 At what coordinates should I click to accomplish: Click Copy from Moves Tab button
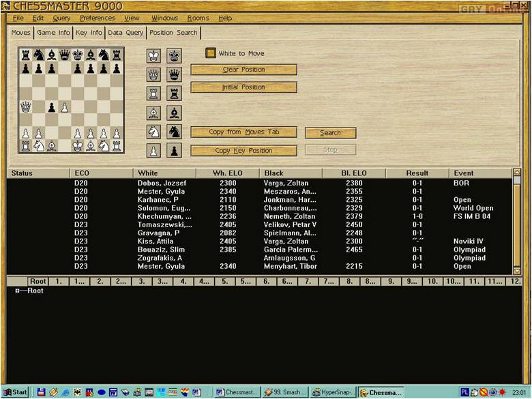coord(244,132)
